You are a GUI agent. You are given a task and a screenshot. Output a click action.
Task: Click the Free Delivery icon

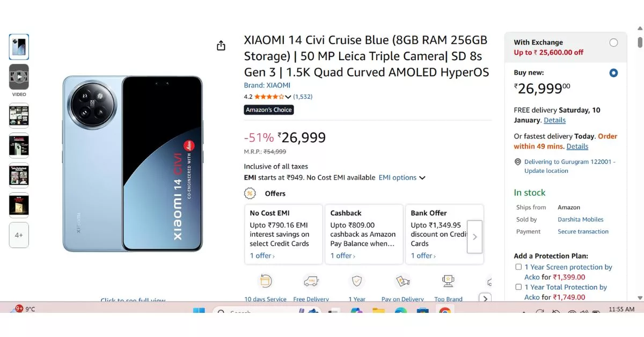pos(311,280)
